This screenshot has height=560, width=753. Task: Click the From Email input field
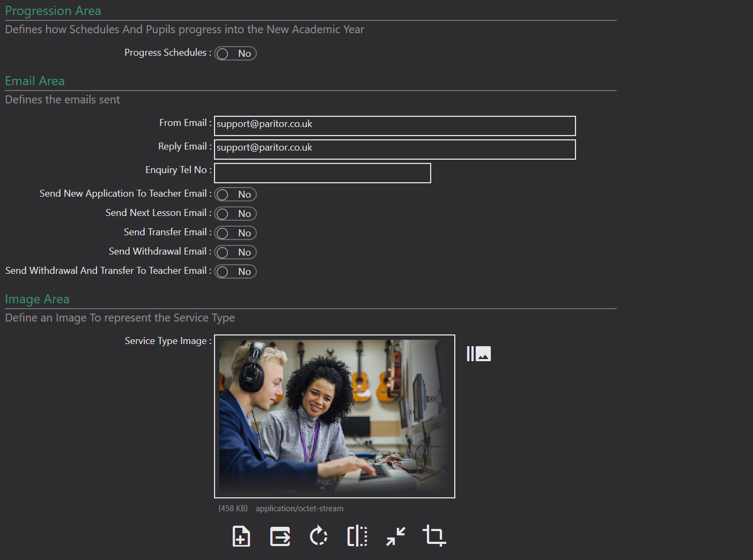(395, 126)
